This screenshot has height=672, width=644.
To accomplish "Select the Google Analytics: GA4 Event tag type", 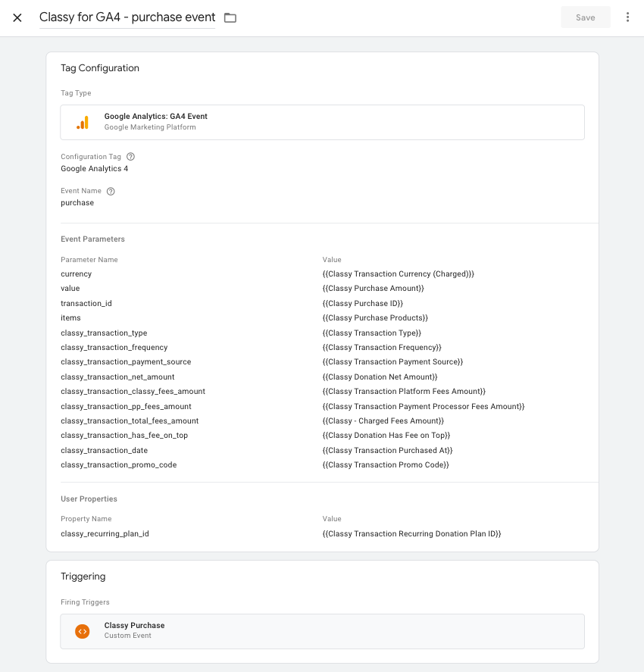I will (322, 122).
